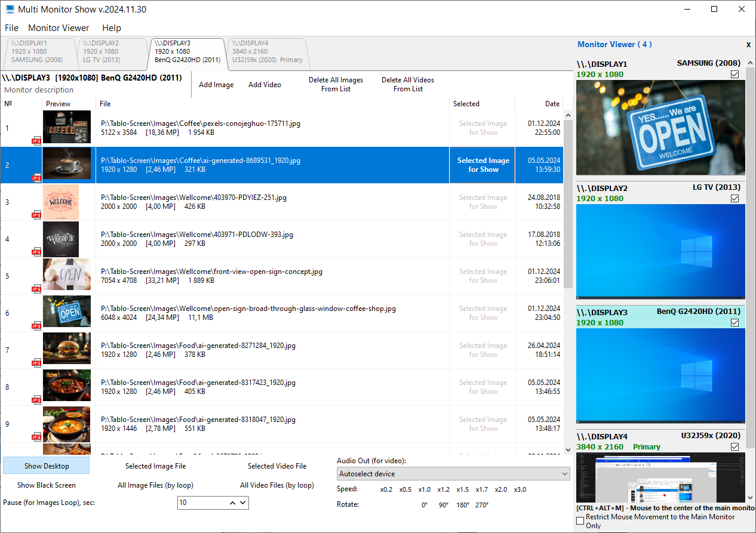Click the Add Image button
The image size is (756, 533).
pos(216,85)
